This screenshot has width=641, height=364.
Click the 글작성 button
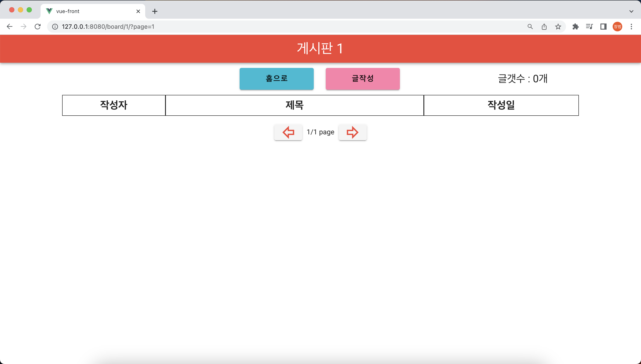(x=362, y=79)
